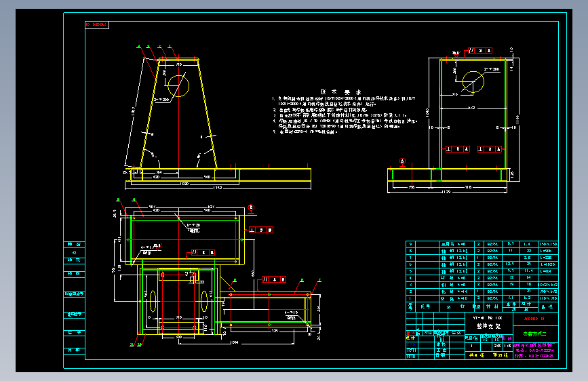Screen dimensions: 588x381
Task: Click the magenta 电话 phone line in title block
Action: 534,350
